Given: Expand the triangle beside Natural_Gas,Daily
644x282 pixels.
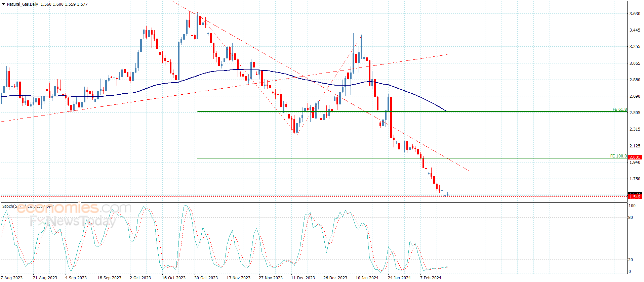Looking at the screenshot, I should coord(3,4).
